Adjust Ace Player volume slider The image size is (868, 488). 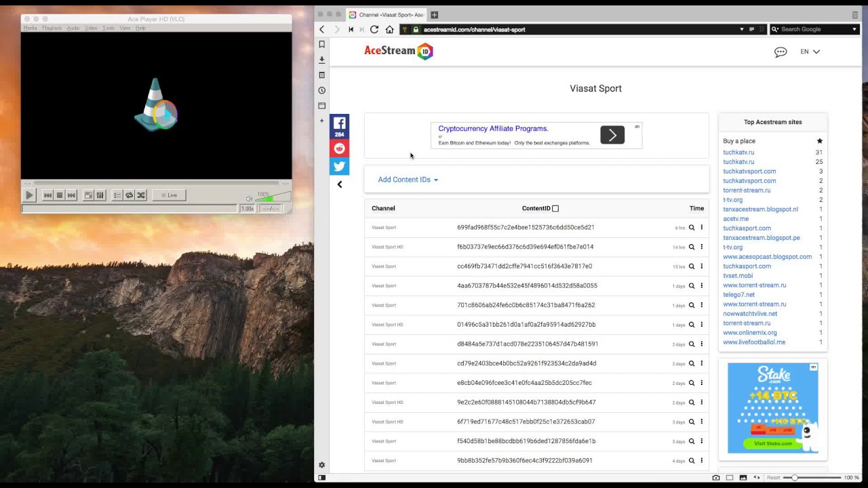tap(273, 197)
